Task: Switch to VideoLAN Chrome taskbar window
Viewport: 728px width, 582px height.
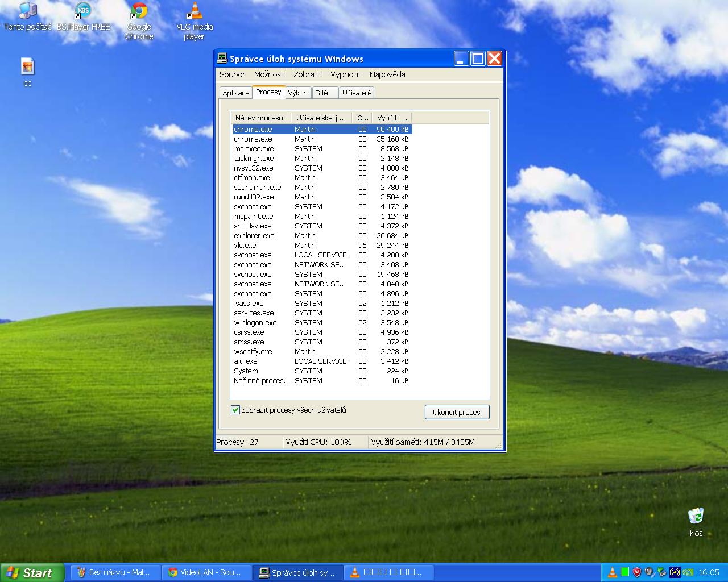Action: click(206, 572)
